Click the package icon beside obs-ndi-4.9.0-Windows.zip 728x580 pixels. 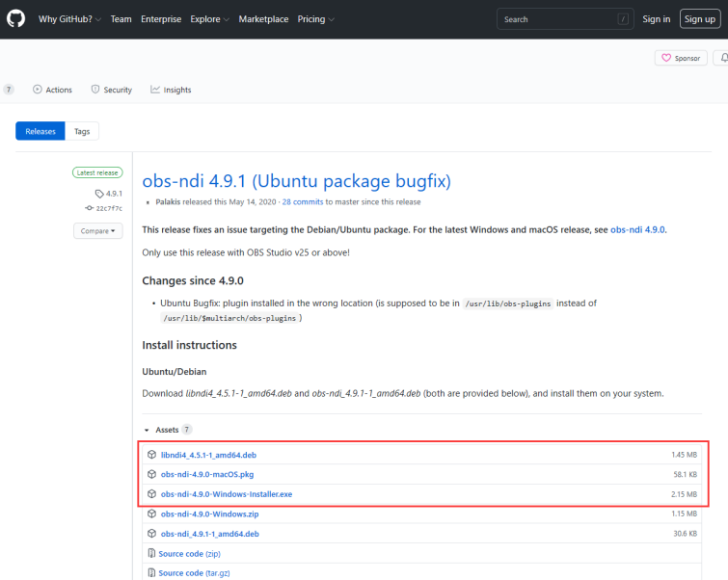tap(151, 514)
